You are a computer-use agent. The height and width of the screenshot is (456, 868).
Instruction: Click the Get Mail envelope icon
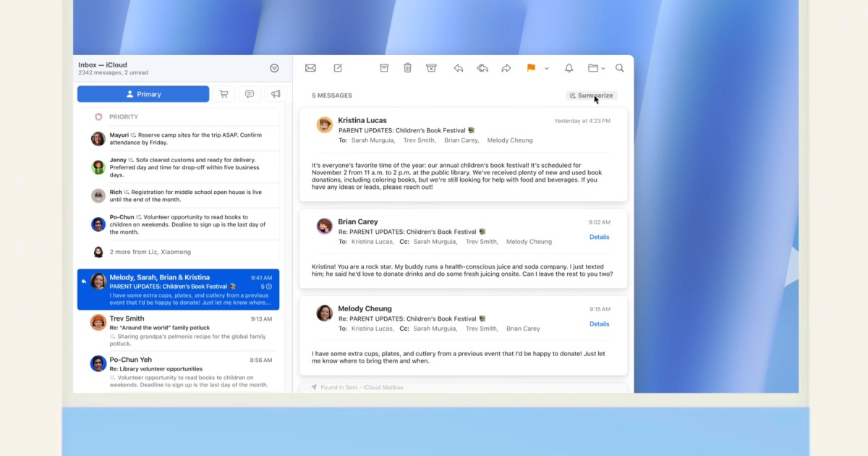[x=310, y=68]
